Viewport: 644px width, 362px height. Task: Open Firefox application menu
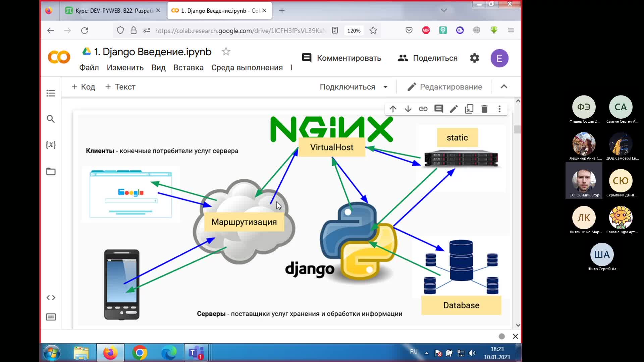(x=511, y=31)
